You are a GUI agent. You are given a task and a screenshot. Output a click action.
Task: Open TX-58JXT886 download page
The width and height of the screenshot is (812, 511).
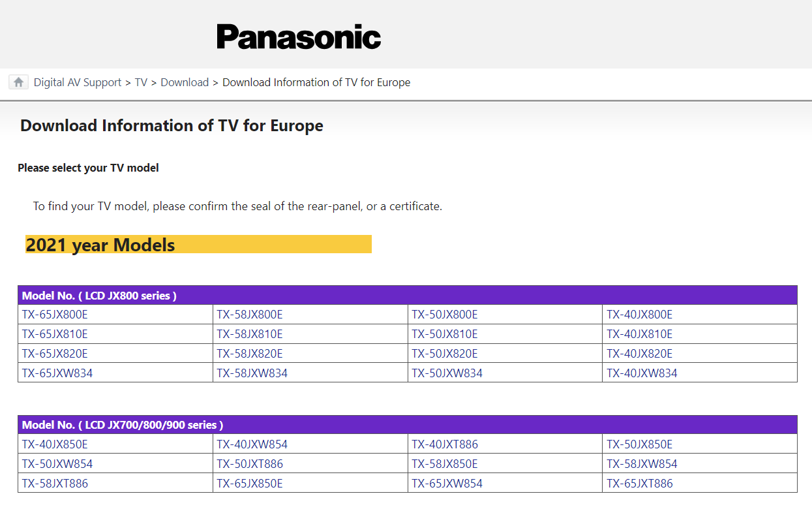[x=55, y=484]
